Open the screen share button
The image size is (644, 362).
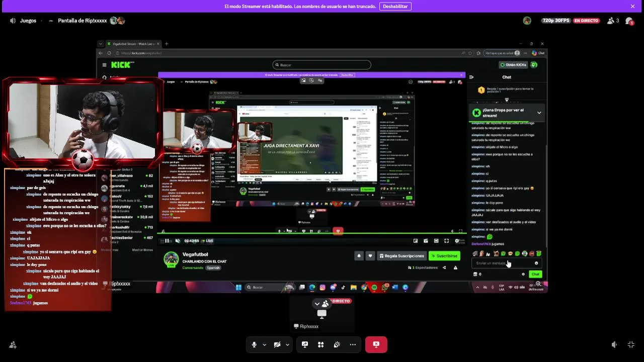click(x=305, y=344)
